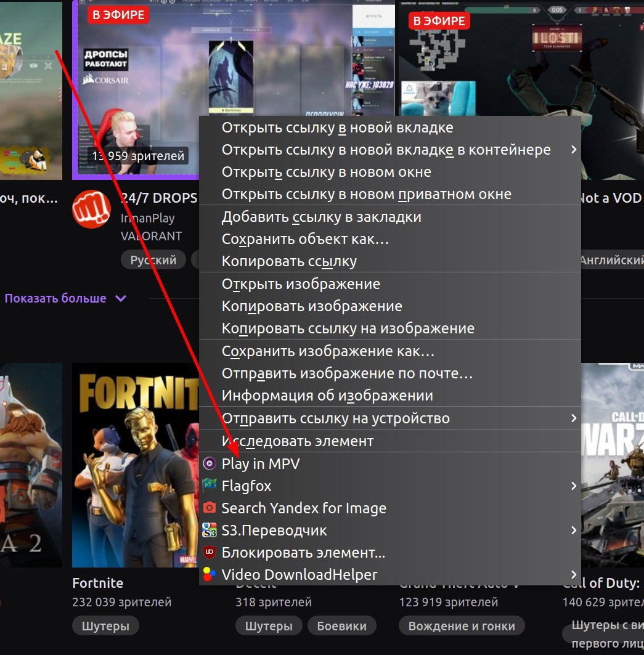
Task: Click IrmanPlay channel name
Action: pos(147,218)
